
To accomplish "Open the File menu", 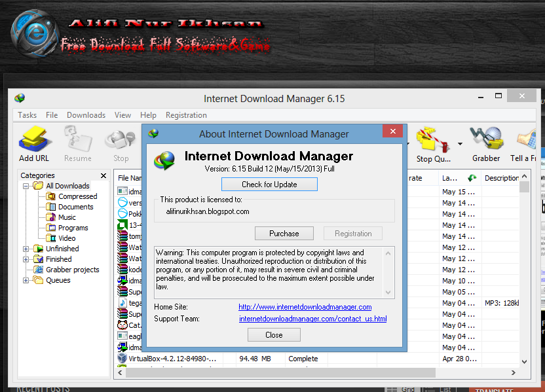I will pyautogui.click(x=52, y=115).
